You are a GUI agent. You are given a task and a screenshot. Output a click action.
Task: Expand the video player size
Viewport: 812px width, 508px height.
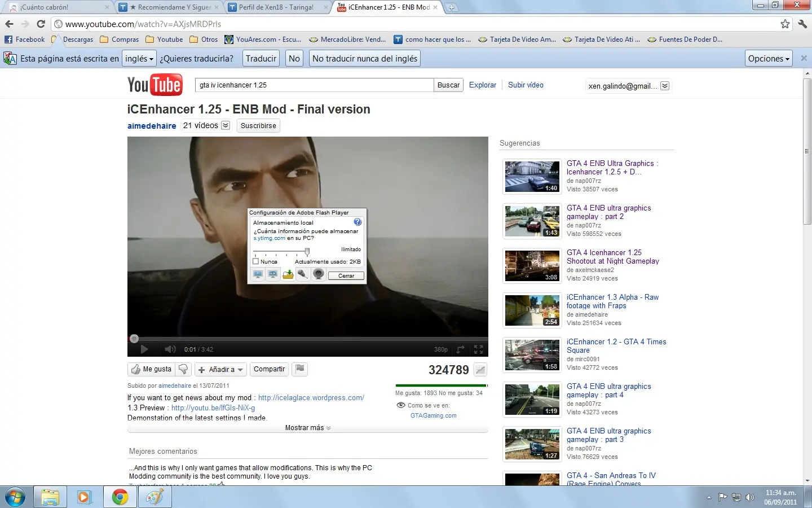tap(460, 349)
